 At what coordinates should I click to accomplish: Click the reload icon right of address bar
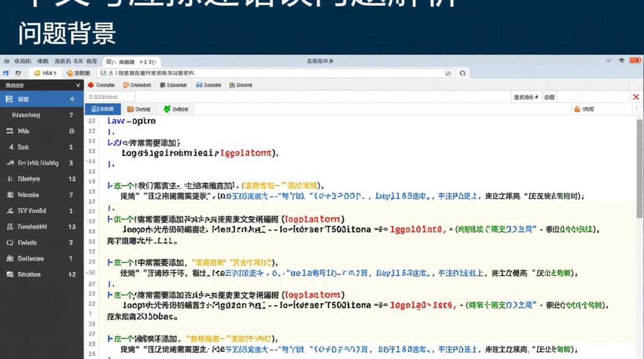tap(462, 73)
